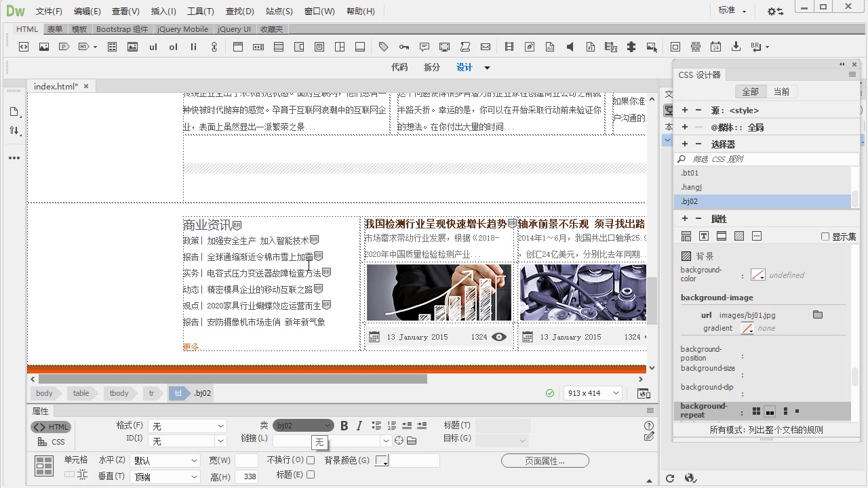Browse for background-image file folder icon
This screenshot has height=488, width=868.
coord(818,314)
